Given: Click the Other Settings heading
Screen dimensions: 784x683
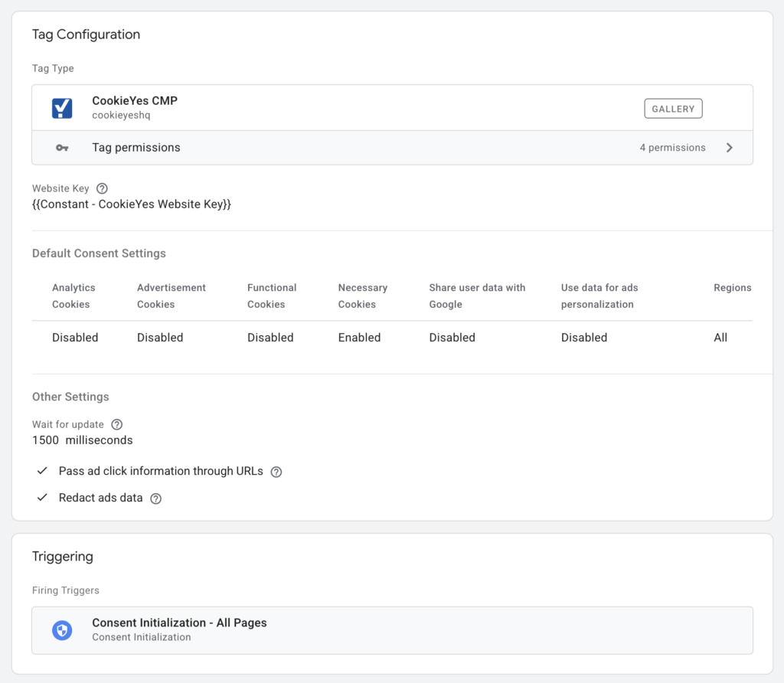Looking at the screenshot, I should pos(70,397).
